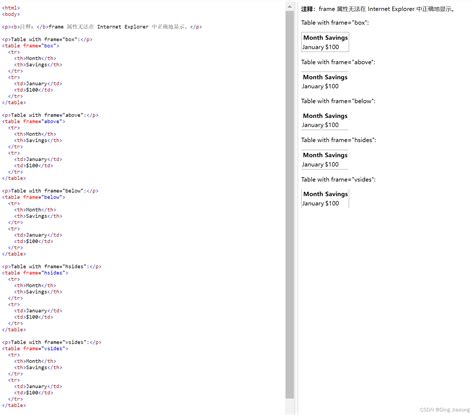Viewport: 474px width, 415px height.
Task: Place cursor on table frame="below" code line
Action: 34,197
